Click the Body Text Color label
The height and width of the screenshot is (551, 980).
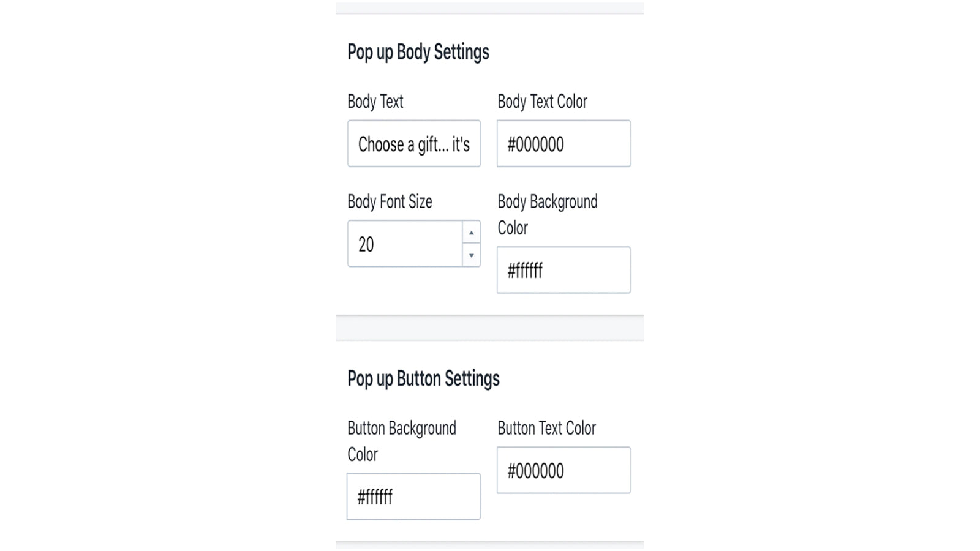pos(542,102)
